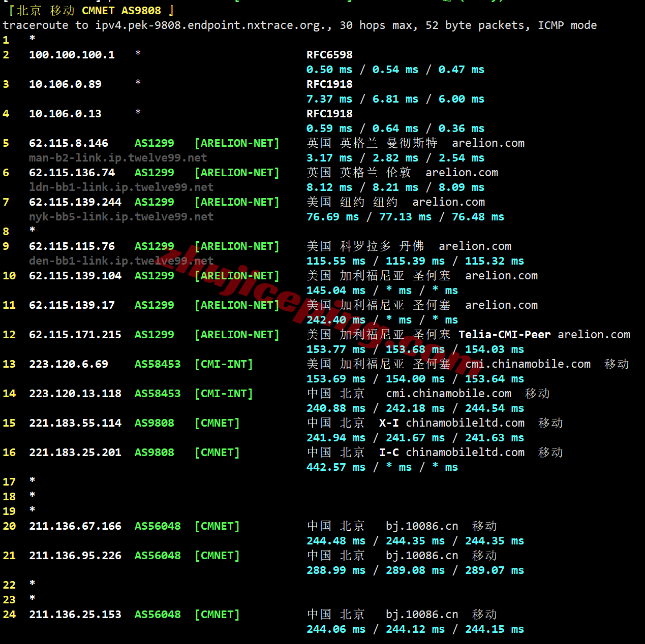The image size is (645, 644).
Task: Click the 242.40 ms latency value
Action: pos(336,320)
